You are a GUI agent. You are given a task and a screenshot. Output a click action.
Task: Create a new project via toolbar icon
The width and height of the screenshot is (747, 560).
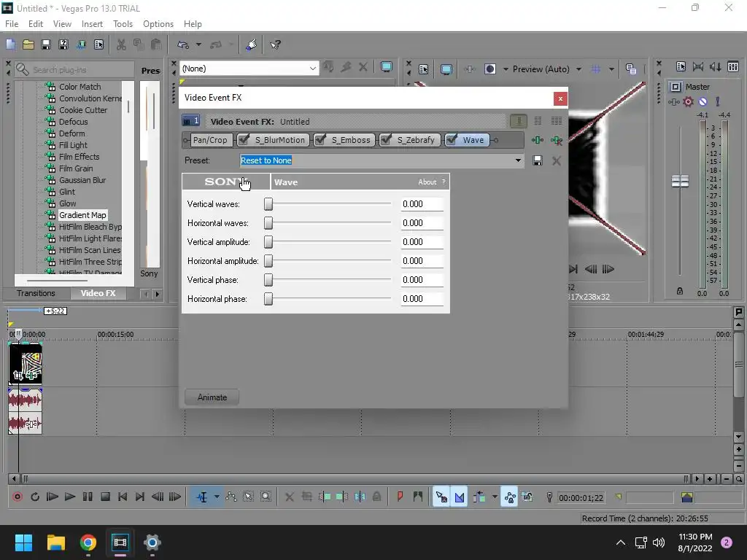point(10,44)
